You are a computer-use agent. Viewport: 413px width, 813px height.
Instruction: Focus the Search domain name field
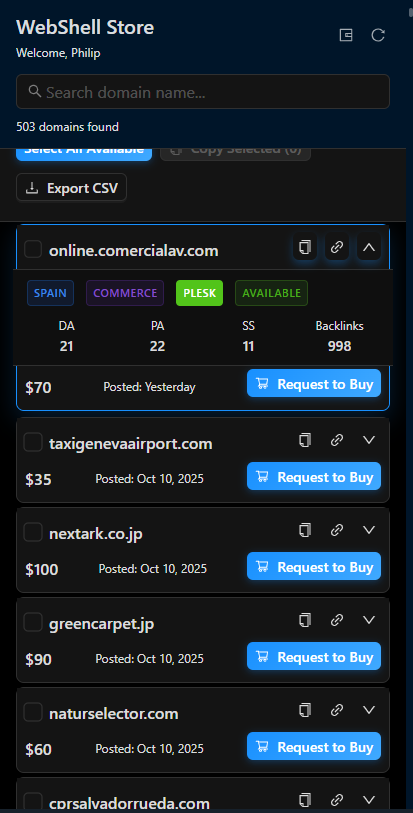point(203,92)
